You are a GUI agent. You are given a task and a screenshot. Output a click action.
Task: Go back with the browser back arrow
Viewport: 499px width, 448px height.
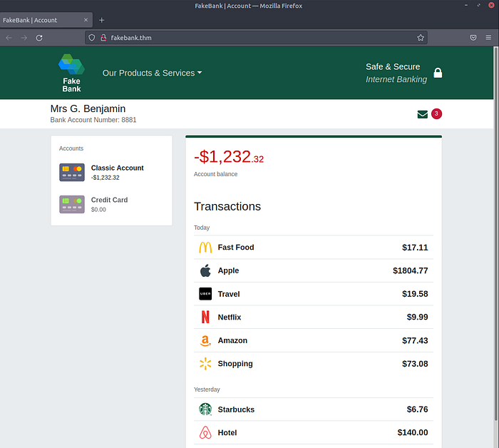coord(9,38)
